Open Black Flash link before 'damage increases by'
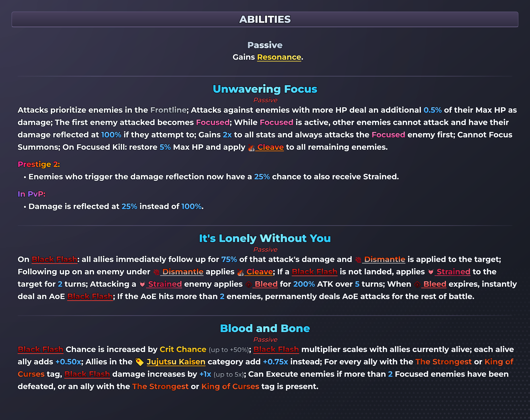Viewport: 530px width, 420px height. pos(87,374)
